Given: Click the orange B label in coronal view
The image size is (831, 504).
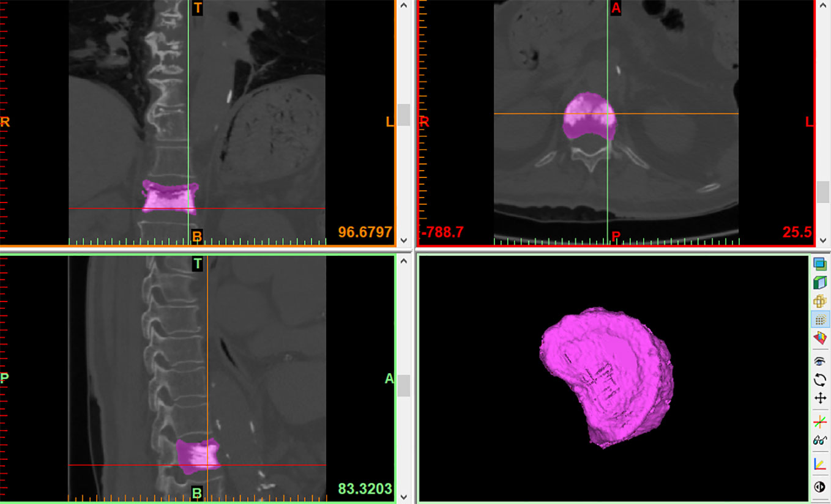Looking at the screenshot, I should 197,236.
